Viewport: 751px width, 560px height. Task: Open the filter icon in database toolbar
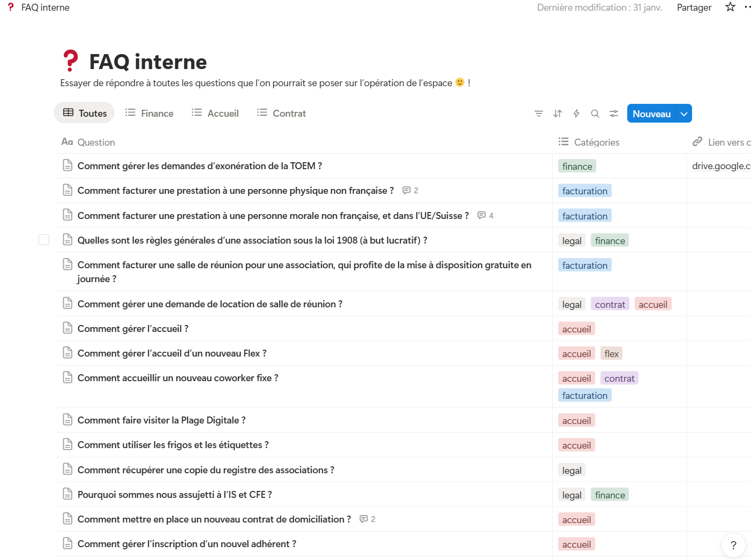pyautogui.click(x=538, y=113)
